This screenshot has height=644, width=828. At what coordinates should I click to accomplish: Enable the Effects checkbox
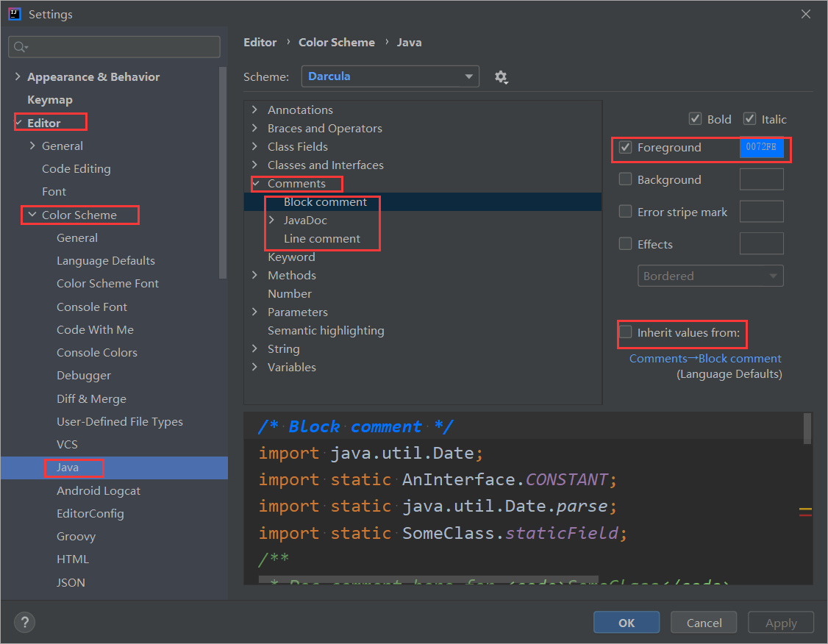point(625,244)
